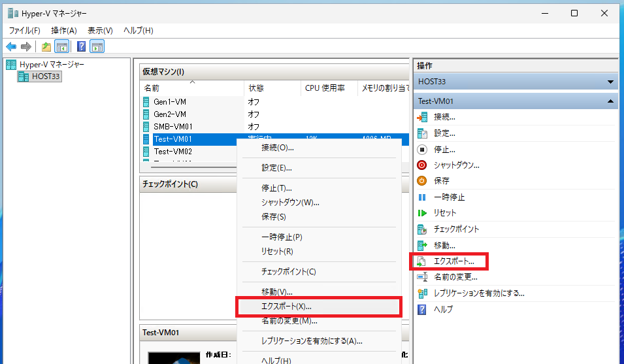Image resolution: width=624 pixels, height=364 pixels.
Task: Toggle the Action pane toolbar icon
Action: point(97,47)
